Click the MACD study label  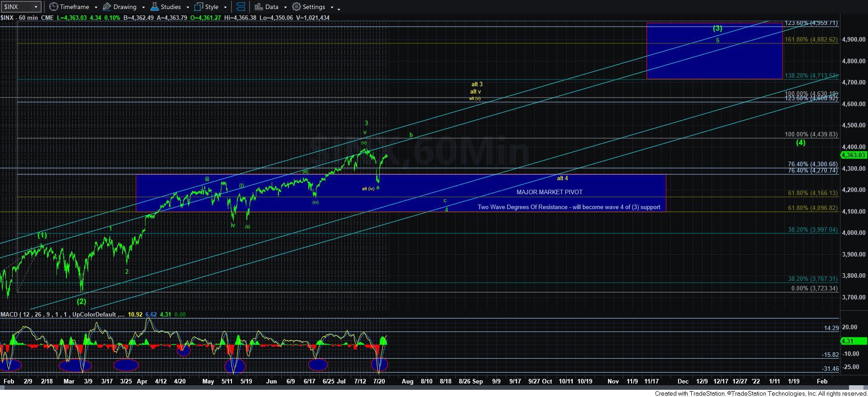[59, 314]
